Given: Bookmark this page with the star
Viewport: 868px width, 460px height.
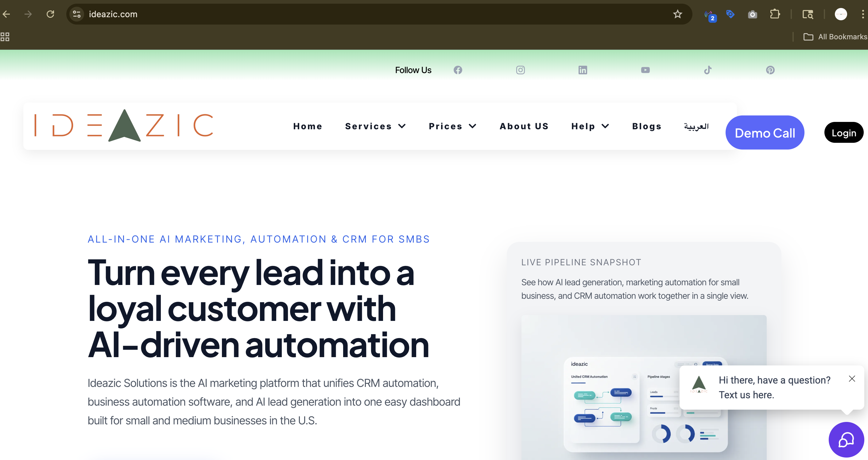Looking at the screenshot, I should [677, 14].
